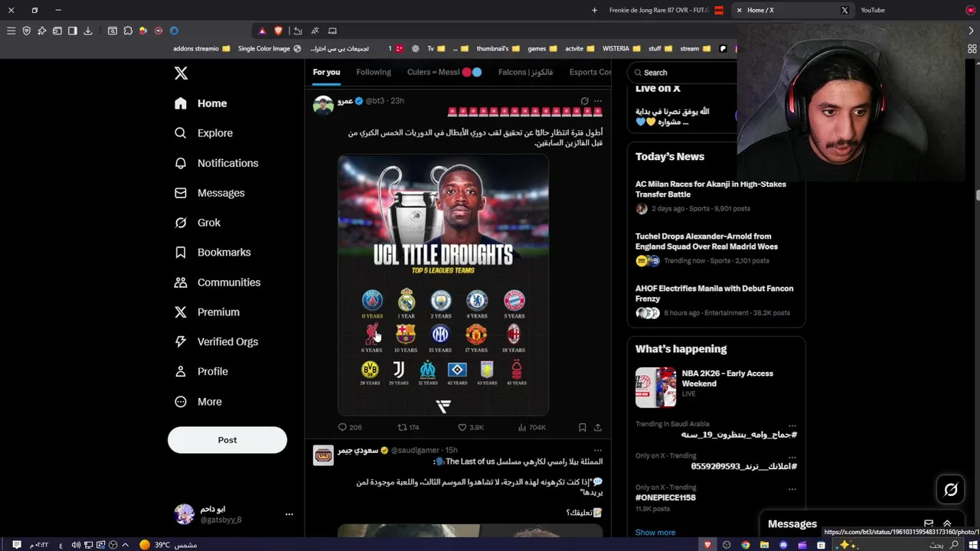Screen dimensions: 980x551
Task: Switch to the Falcons tab
Action: pos(525,72)
